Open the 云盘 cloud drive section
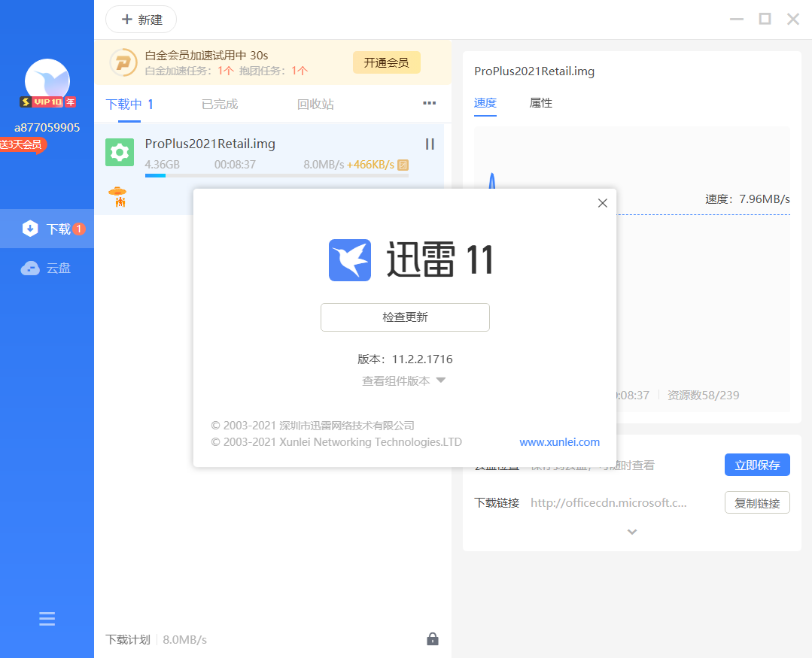Image resolution: width=812 pixels, height=658 pixels. [x=47, y=268]
